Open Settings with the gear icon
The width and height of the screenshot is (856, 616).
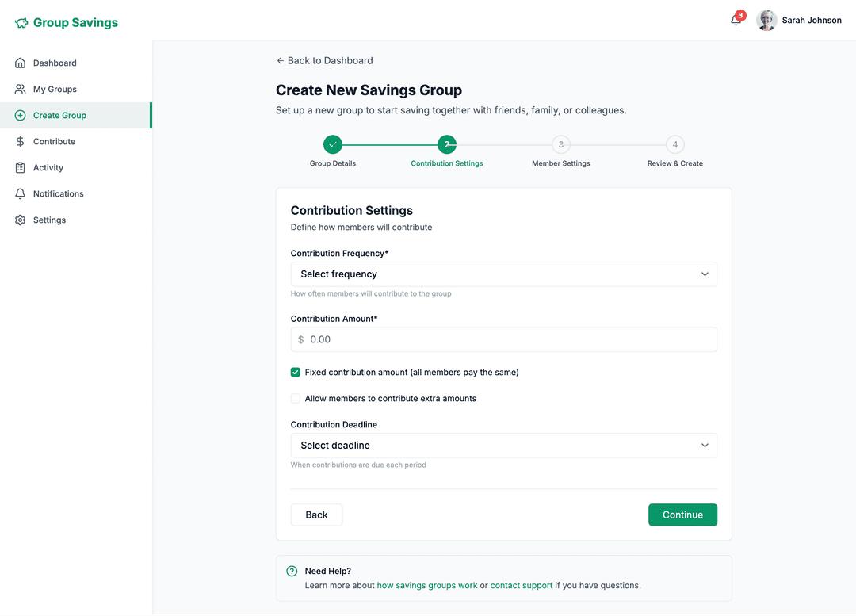(x=20, y=220)
